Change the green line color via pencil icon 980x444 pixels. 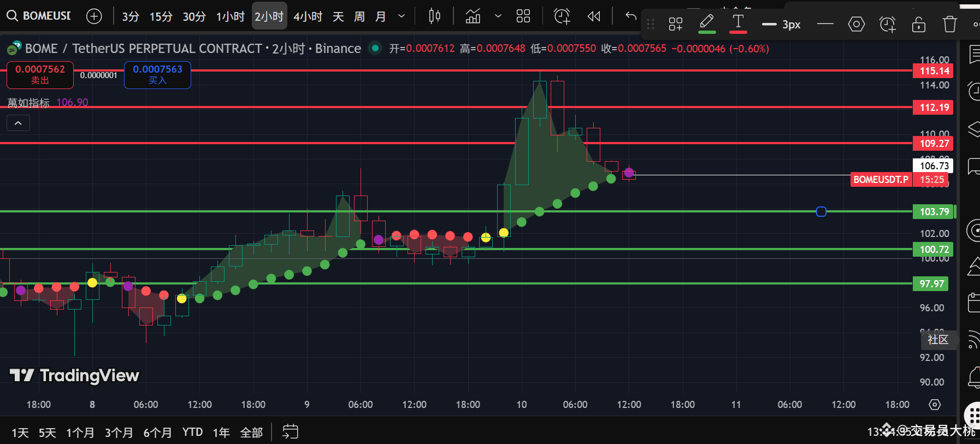[x=707, y=23]
